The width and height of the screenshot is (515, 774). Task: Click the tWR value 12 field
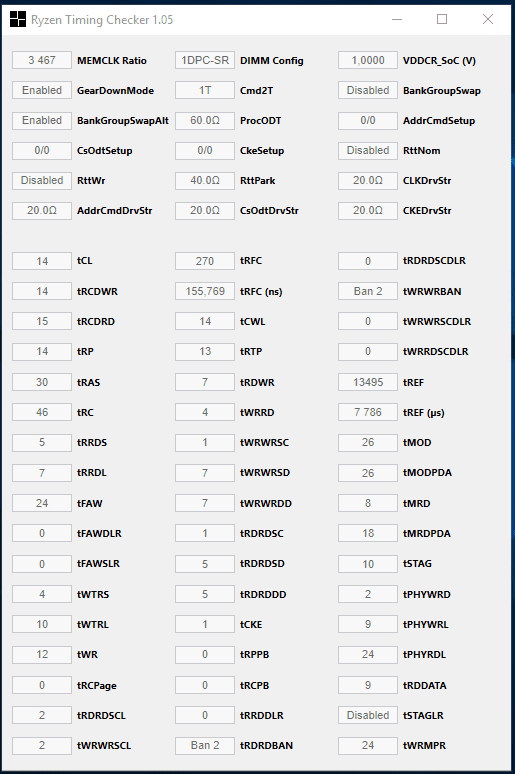[42, 655]
